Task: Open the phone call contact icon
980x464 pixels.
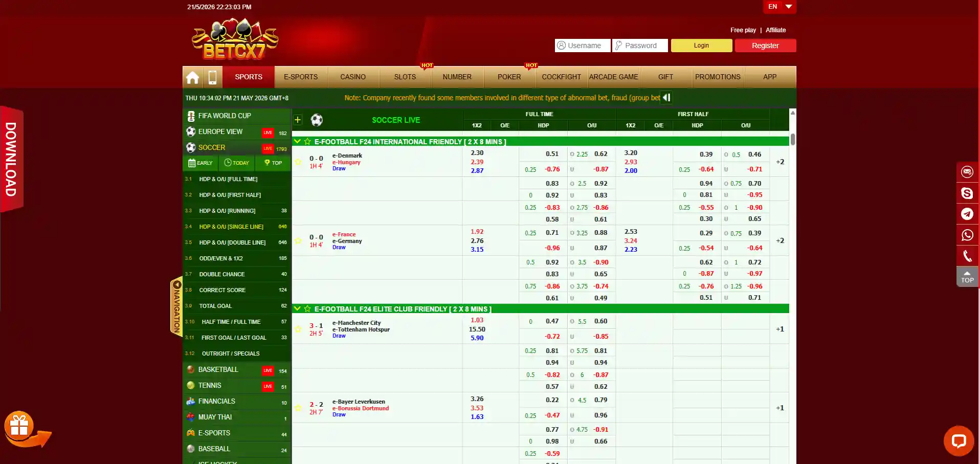Action: [x=967, y=256]
